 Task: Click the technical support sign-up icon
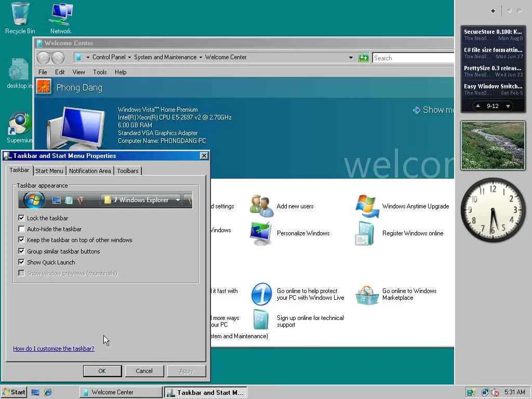click(x=261, y=320)
